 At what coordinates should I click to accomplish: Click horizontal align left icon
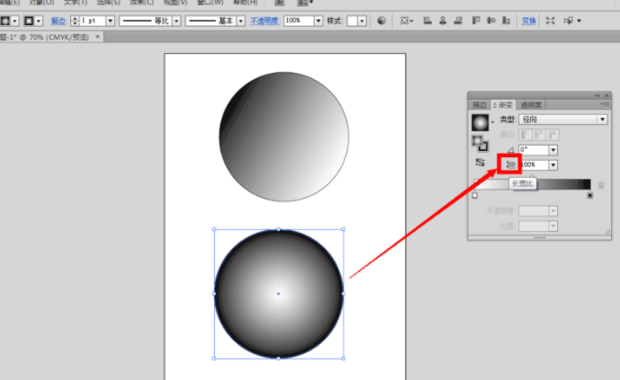coord(427,21)
